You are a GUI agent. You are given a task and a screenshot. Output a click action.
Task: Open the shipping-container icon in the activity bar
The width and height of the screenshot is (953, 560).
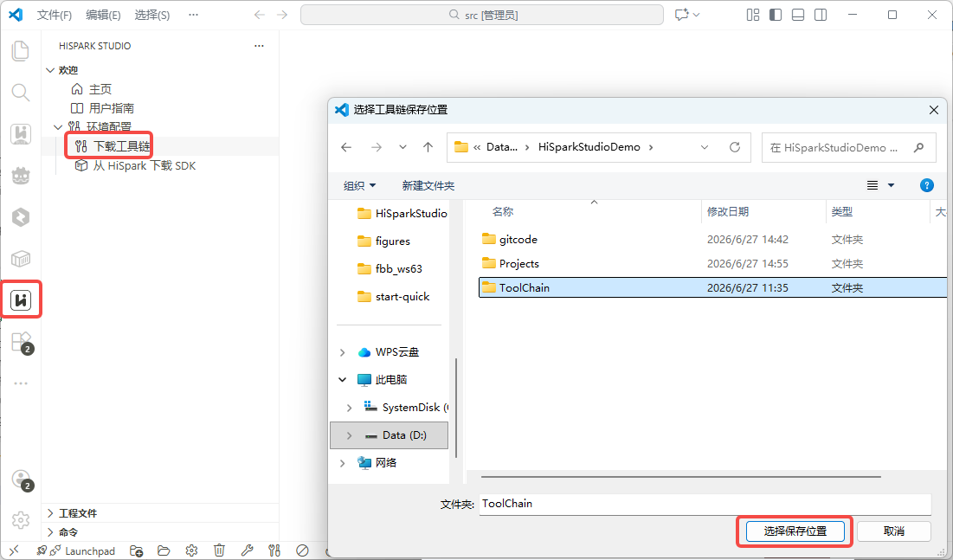[x=21, y=259]
